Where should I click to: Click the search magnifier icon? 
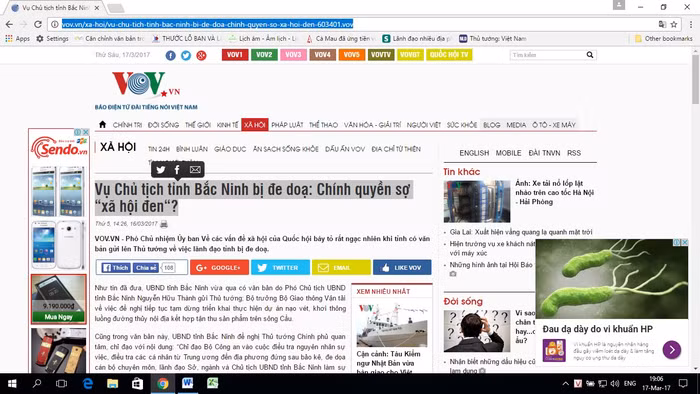(590, 55)
